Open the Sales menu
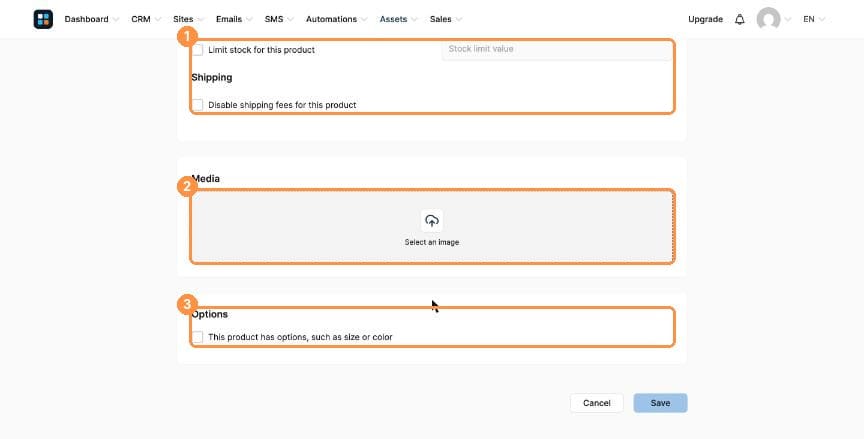 (x=441, y=19)
